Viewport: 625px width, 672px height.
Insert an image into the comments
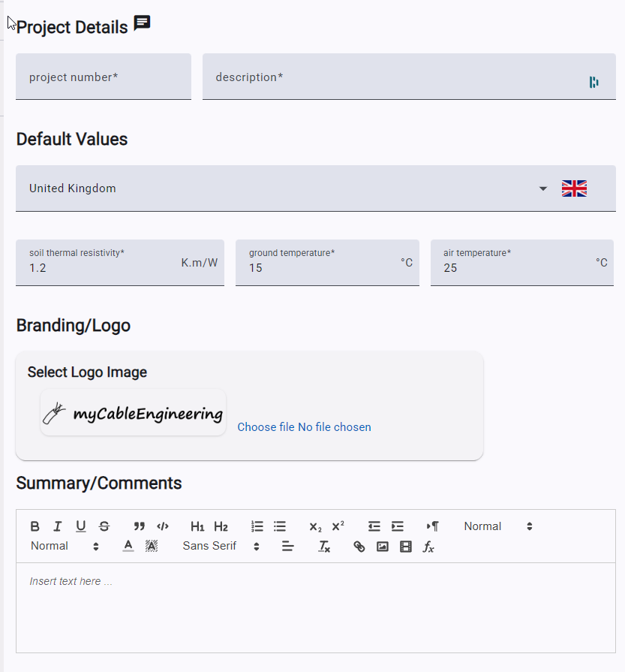click(383, 547)
